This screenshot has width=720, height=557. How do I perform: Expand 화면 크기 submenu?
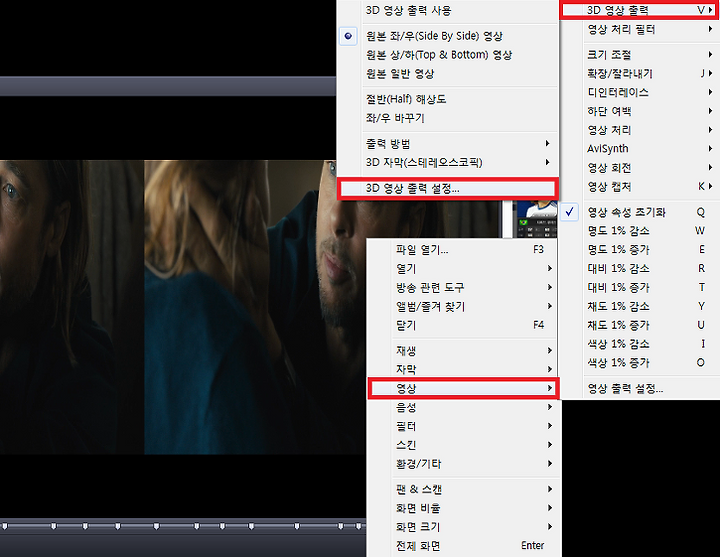[464, 527]
